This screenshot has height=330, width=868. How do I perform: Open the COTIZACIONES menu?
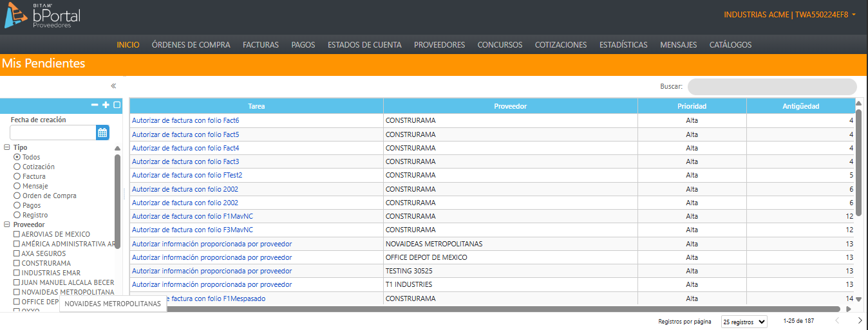561,45
